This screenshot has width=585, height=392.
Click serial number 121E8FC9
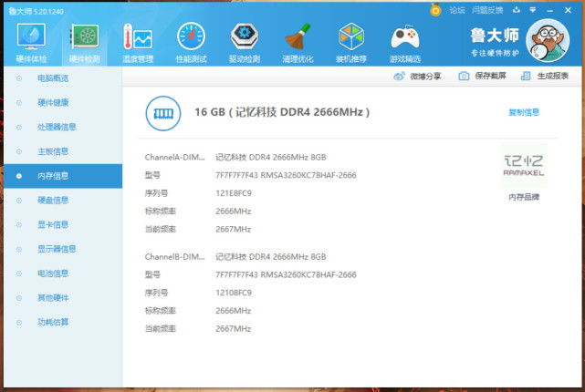(x=234, y=193)
